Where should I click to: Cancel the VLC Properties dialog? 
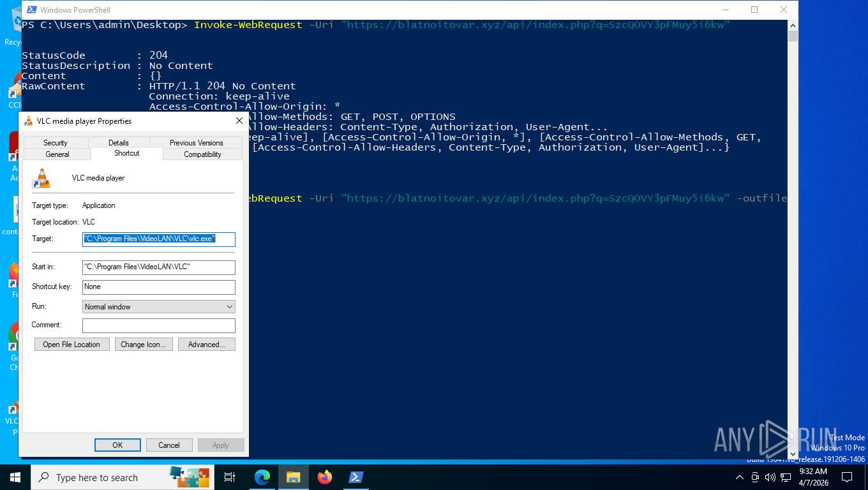[169, 445]
